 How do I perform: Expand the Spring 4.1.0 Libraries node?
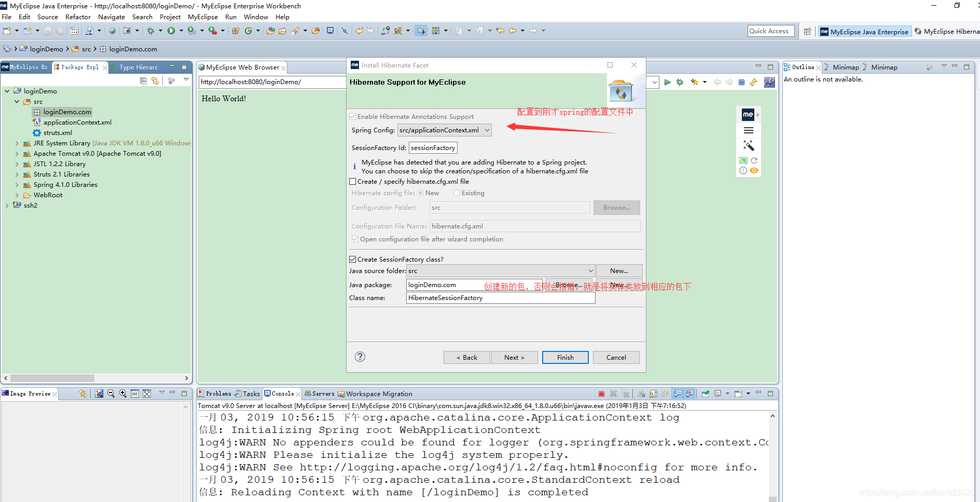pyautogui.click(x=17, y=185)
